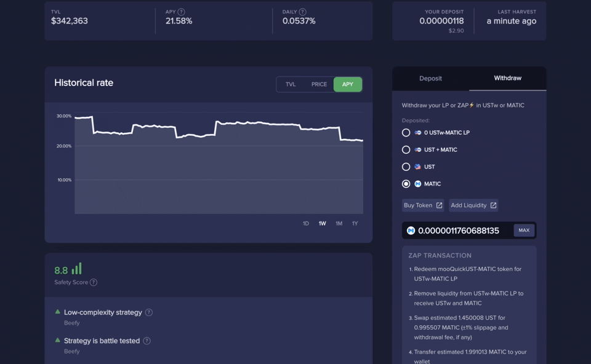Set chart range to 1D

click(306, 224)
